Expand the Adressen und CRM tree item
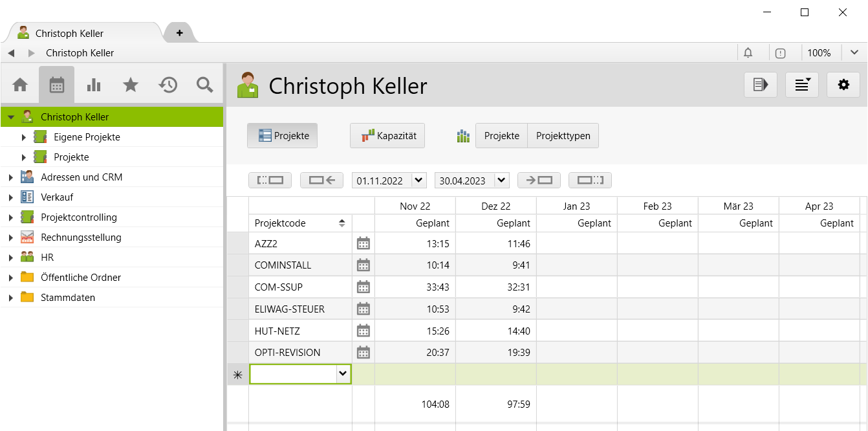The image size is (868, 431). coord(12,176)
